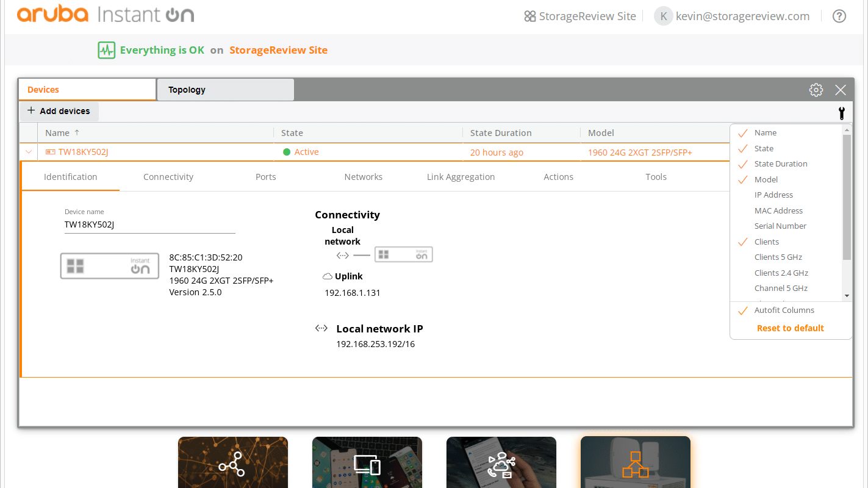Click the Version 2.5.0 text
868x488 pixels.
(195, 292)
